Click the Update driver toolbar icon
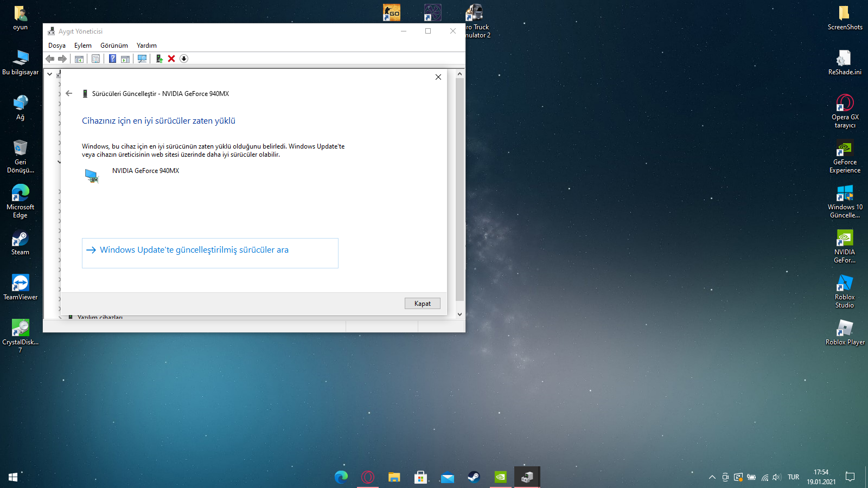Viewport: 868px width, 488px height. (159, 59)
